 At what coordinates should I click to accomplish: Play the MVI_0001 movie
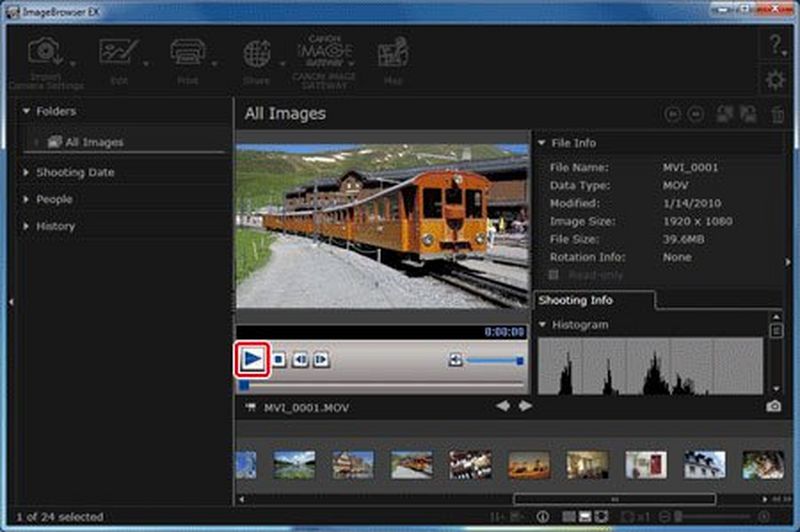[x=253, y=358]
